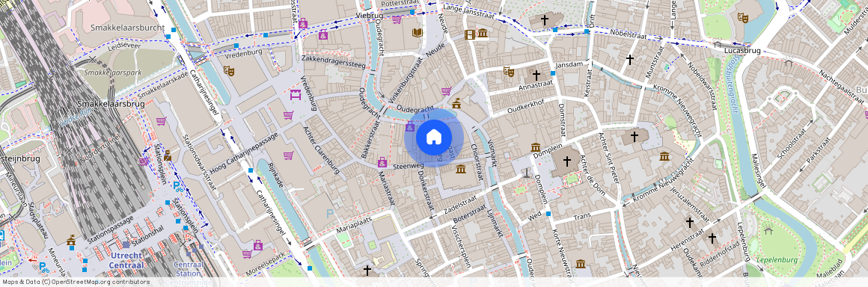Click the church cross icon near Annastraat
This screenshot has width=868, height=287.
coord(536,75)
